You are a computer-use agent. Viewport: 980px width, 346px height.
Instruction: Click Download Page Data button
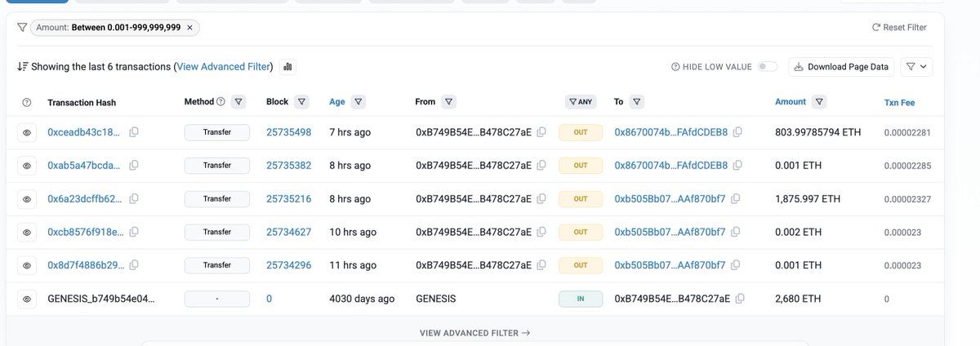[841, 67]
